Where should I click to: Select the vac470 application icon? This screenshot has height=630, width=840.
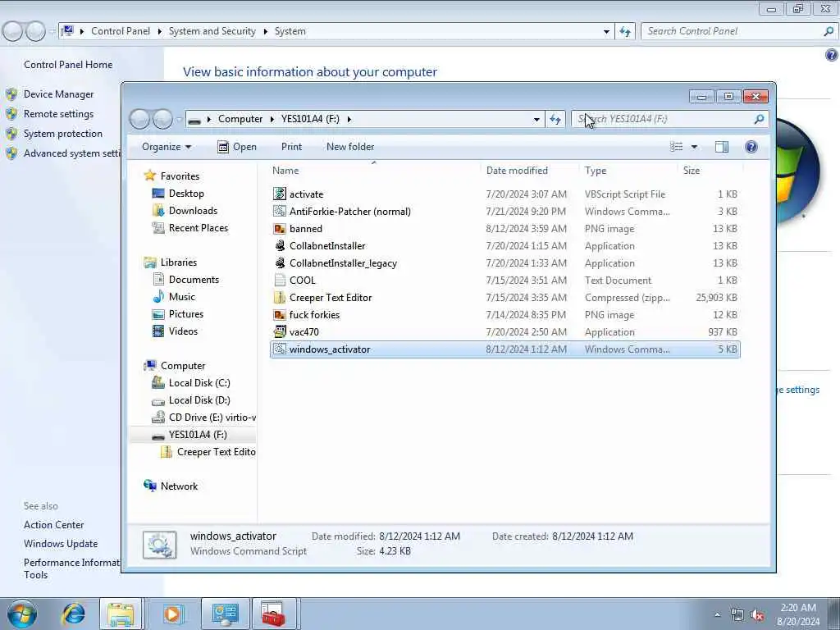point(280,331)
